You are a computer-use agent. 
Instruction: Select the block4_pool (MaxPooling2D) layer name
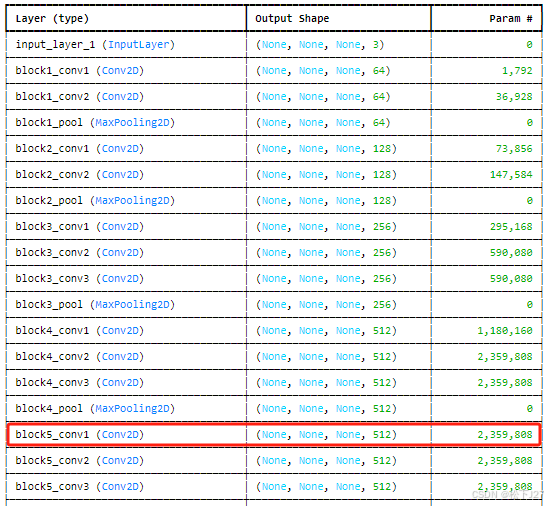coord(95,409)
